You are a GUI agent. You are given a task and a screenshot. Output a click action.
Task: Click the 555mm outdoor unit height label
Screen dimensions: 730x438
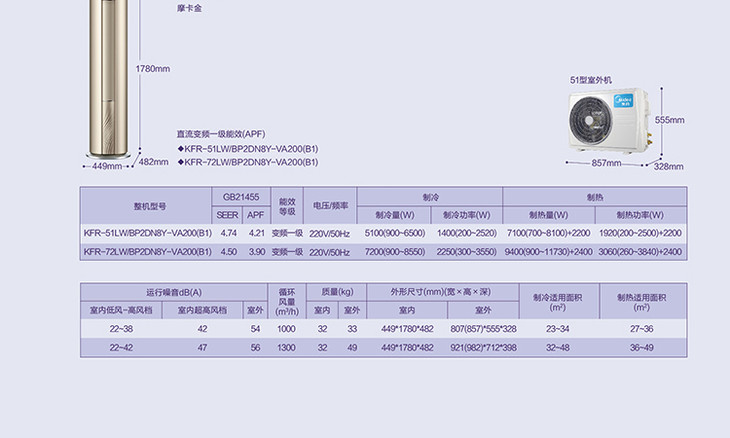pos(669,119)
